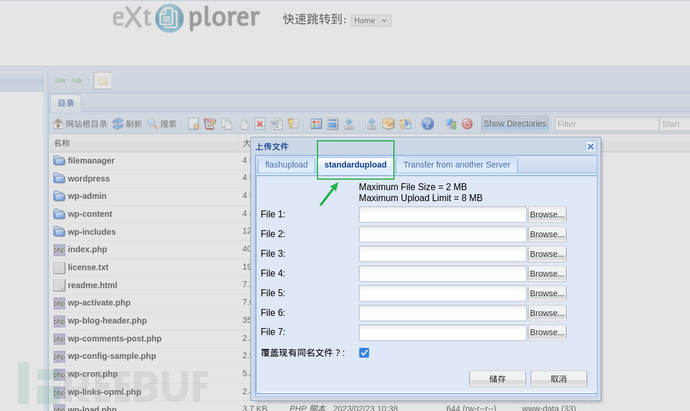Click the colored grid view icon
Viewport: 690px width, 411px height.
pos(316,124)
